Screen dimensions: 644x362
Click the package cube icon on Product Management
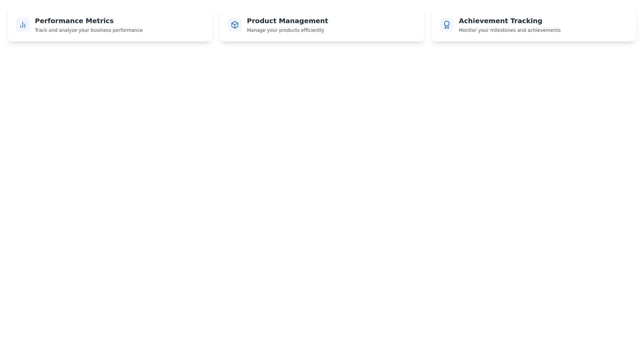tap(235, 25)
